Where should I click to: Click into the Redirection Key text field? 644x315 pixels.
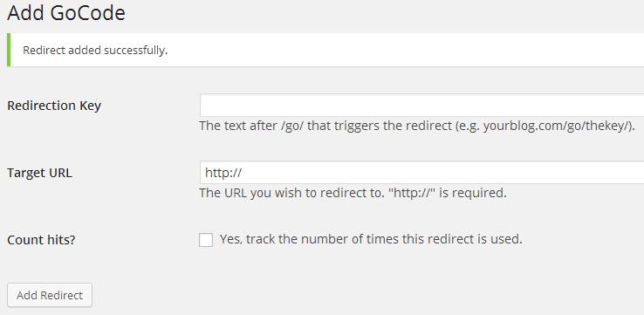[421, 105]
